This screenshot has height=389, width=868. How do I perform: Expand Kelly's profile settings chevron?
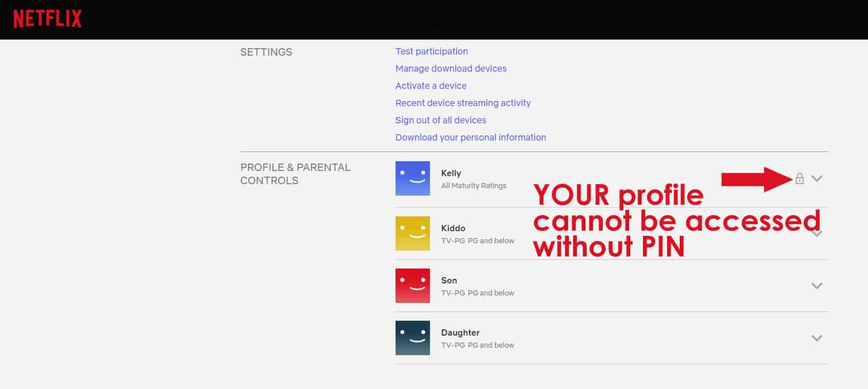click(x=817, y=178)
